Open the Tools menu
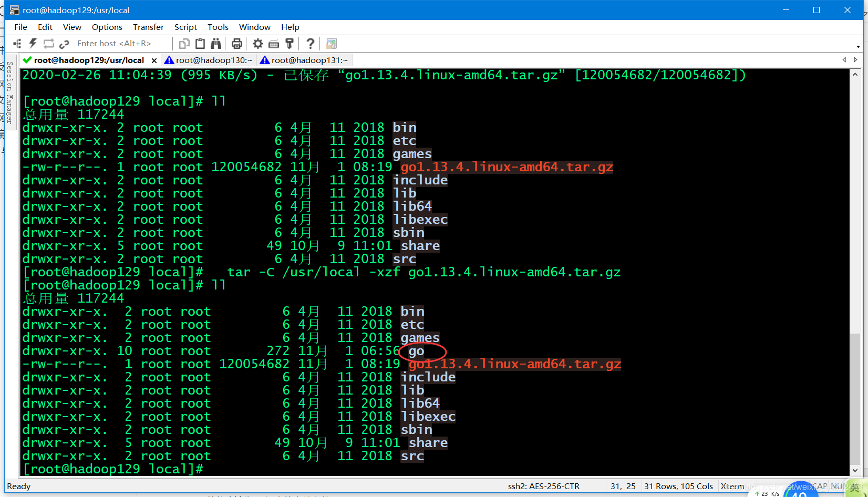This screenshot has height=497, width=868. click(218, 27)
